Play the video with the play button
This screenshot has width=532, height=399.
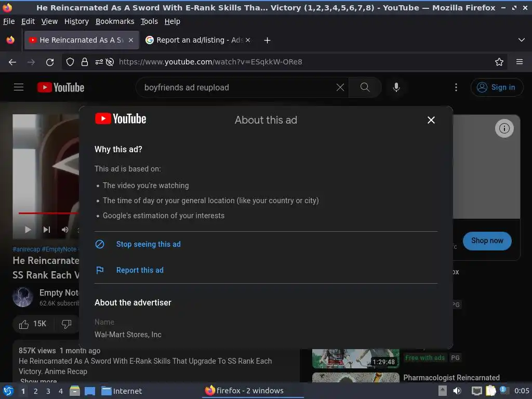28,230
